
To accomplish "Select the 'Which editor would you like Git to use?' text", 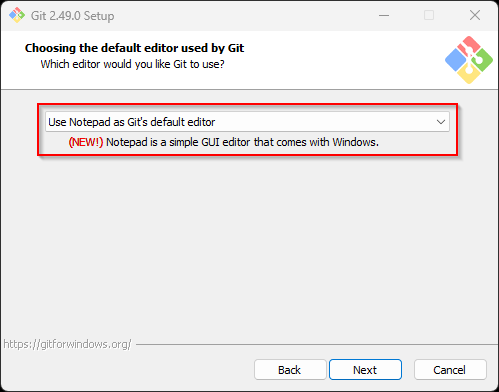I will 132,64.
